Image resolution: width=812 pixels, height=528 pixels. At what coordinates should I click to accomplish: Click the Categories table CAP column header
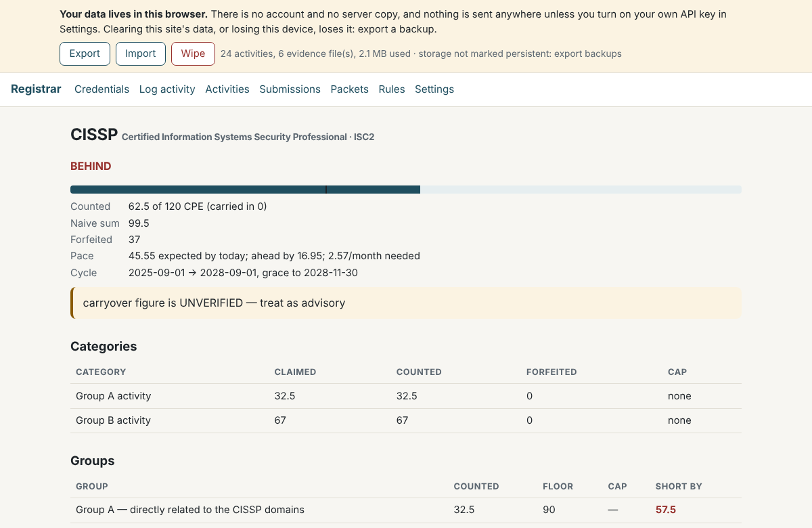point(677,372)
